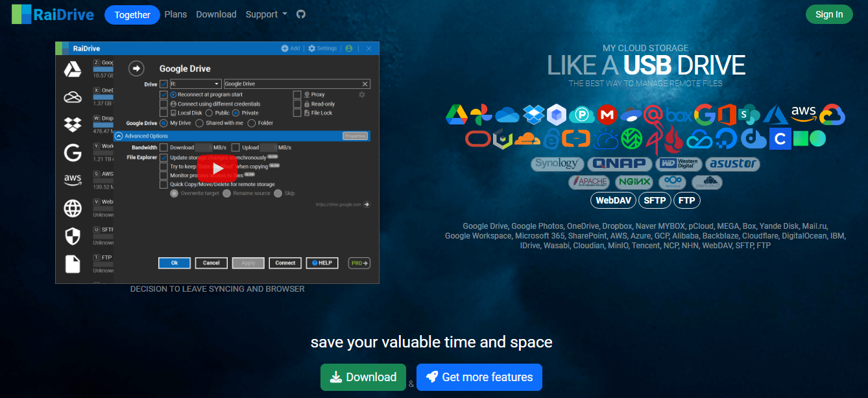Enable the File Lock checkbox in video
This screenshot has width=868, height=398.
pos(297,113)
